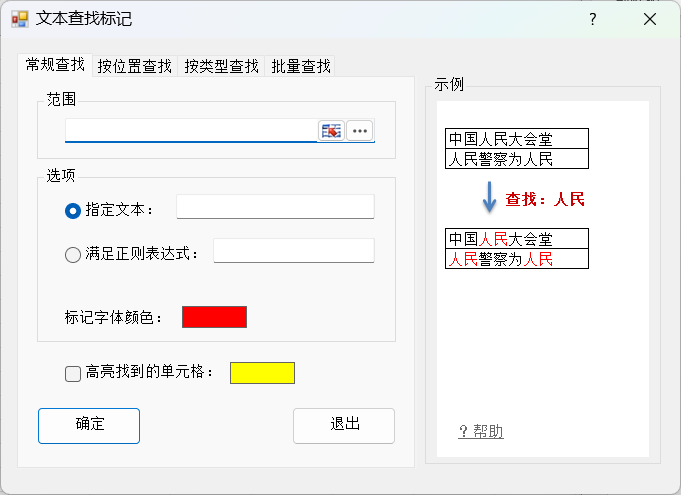Select the 满足正则表达式 radio option
The width and height of the screenshot is (681, 495).
click(73, 254)
